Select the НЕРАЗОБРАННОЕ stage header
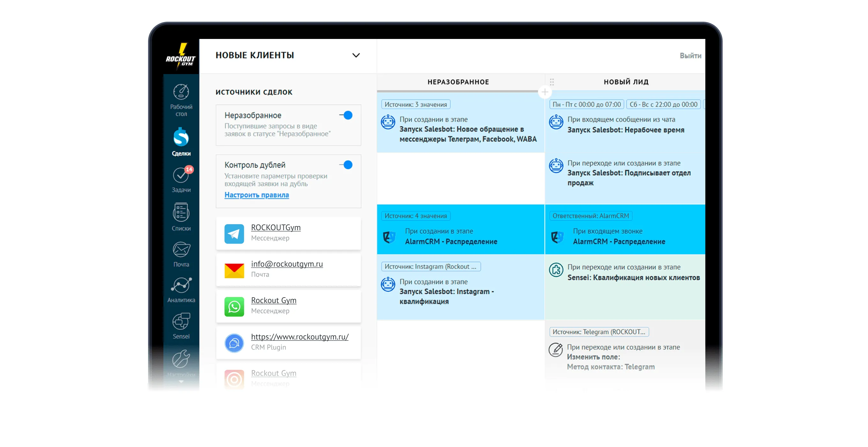The image size is (868, 447). 458,82
